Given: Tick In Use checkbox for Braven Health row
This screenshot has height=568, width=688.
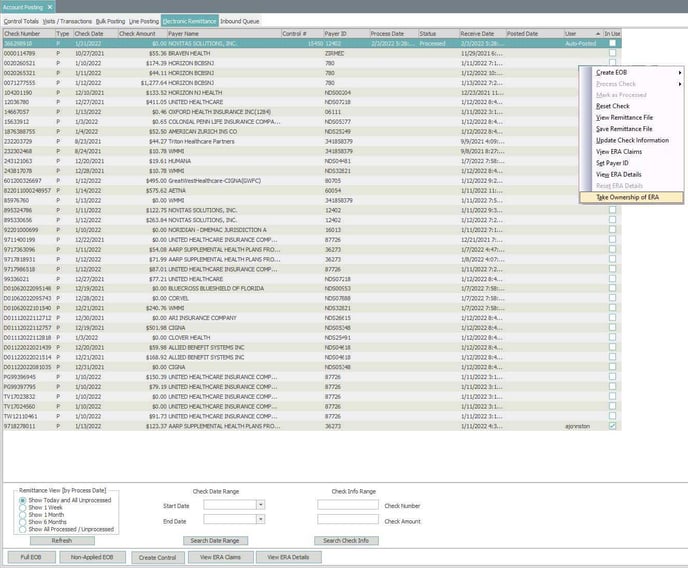Looking at the screenshot, I should (612, 53).
